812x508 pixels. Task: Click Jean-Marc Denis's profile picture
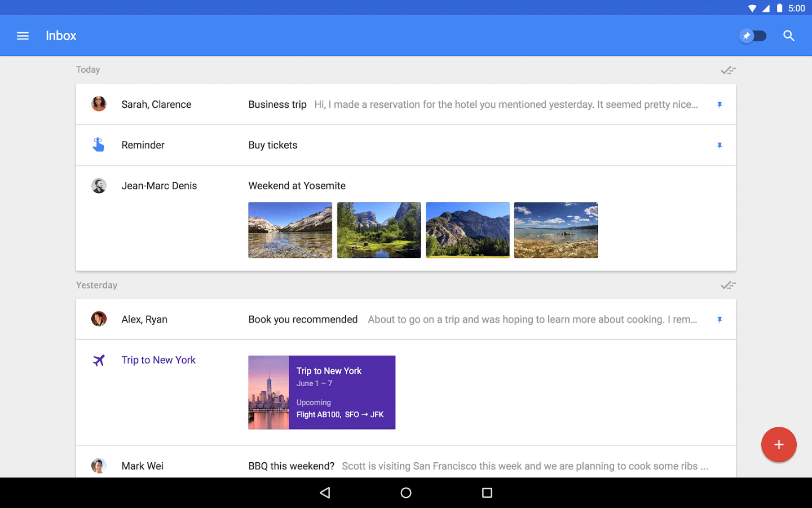tap(99, 185)
